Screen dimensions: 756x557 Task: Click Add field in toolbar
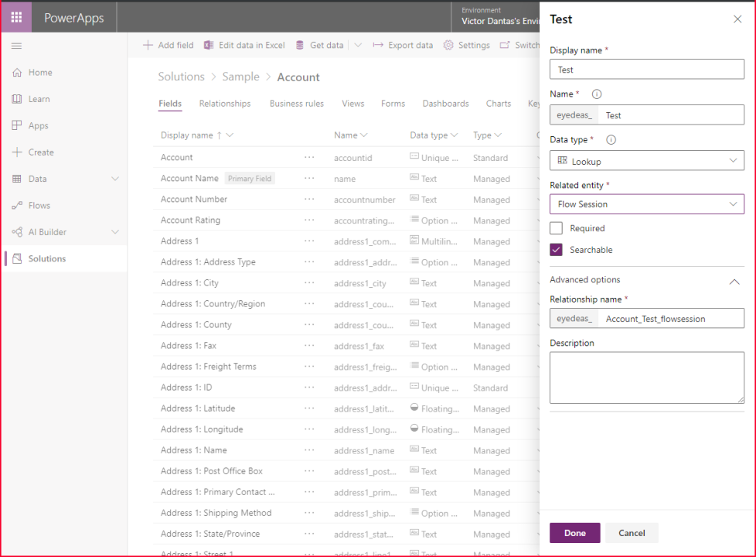pyautogui.click(x=169, y=45)
